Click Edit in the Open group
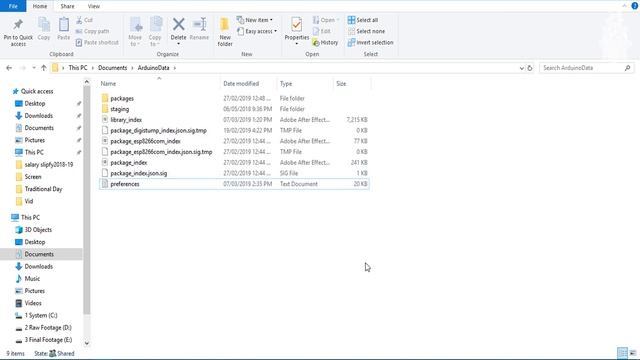 click(321, 31)
